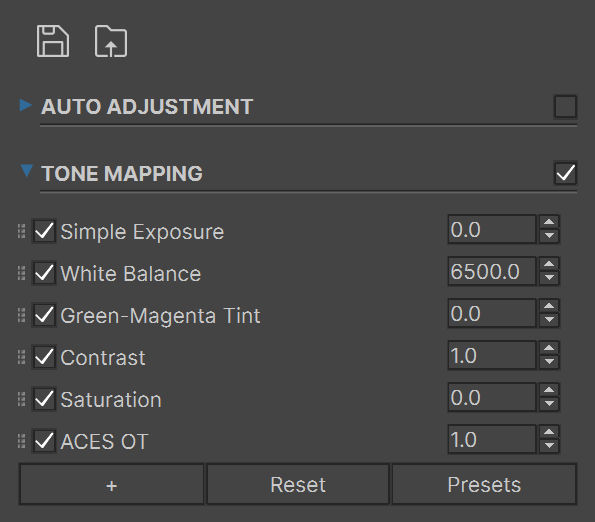595x522 pixels.
Task: Enable the Auto Adjustment checkbox
Action: coord(565,107)
